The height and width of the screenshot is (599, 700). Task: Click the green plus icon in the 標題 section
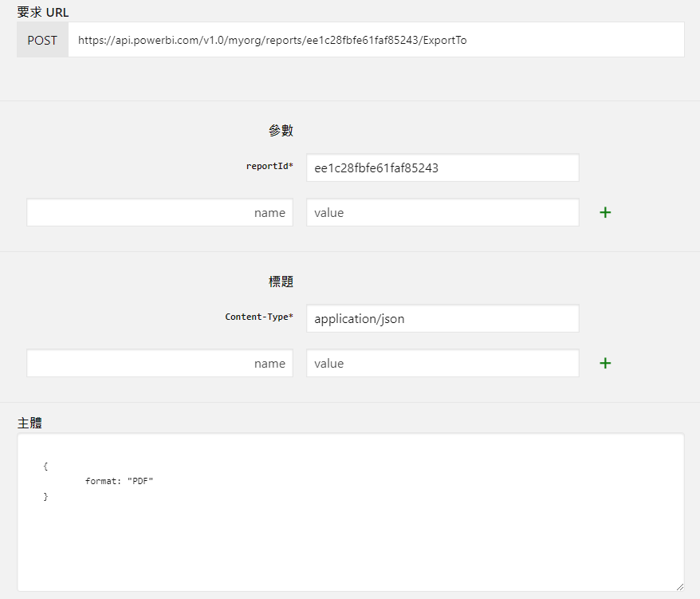click(605, 363)
